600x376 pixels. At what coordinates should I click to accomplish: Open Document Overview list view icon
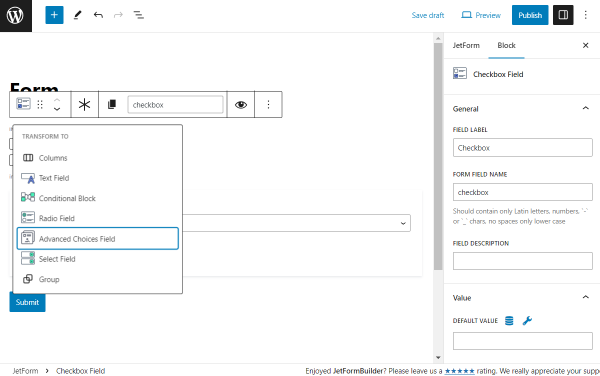coord(139,15)
